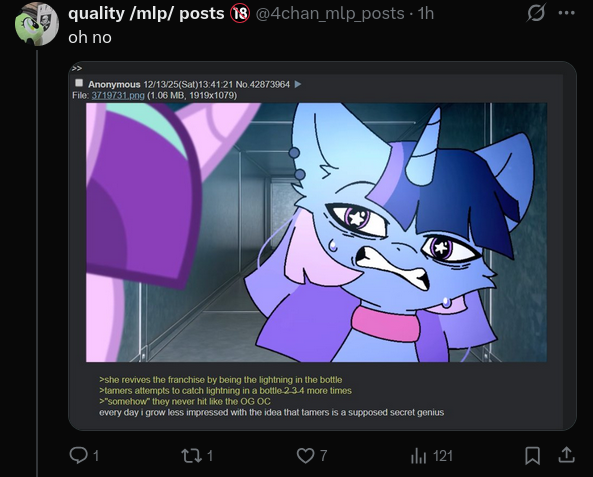Viewport: 593px width, 477px height.
Task: Open the 1h timestamp link
Action: (x=425, y=14)
